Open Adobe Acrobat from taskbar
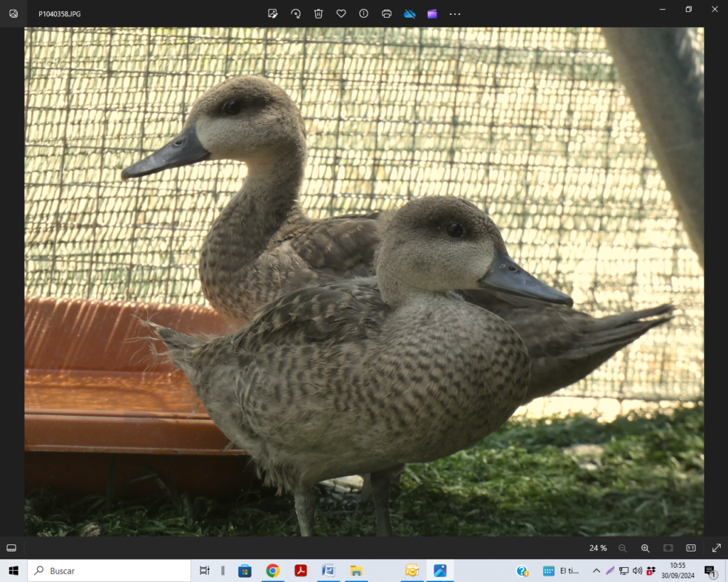The height and width of the screenshot is (582, 728). 301,571
